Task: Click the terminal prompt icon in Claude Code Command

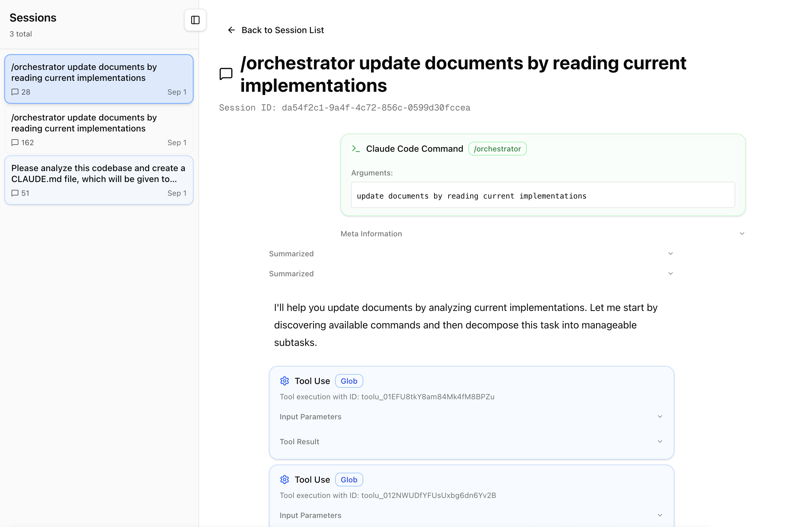Action: (x=356, y=149)
